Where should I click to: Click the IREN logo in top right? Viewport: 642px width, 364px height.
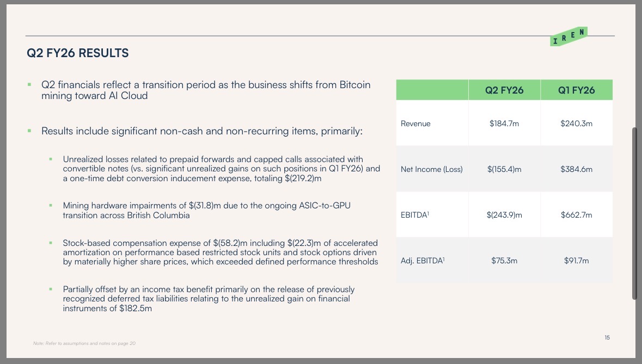[568, 36]
